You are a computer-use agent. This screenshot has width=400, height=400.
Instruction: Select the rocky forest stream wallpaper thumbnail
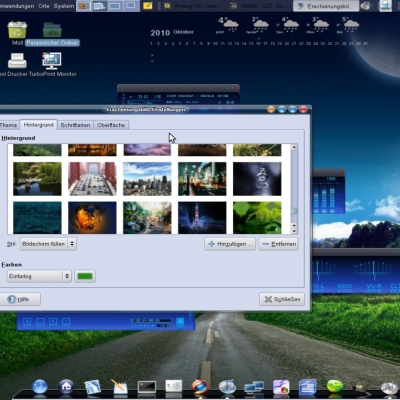(147, 218)
